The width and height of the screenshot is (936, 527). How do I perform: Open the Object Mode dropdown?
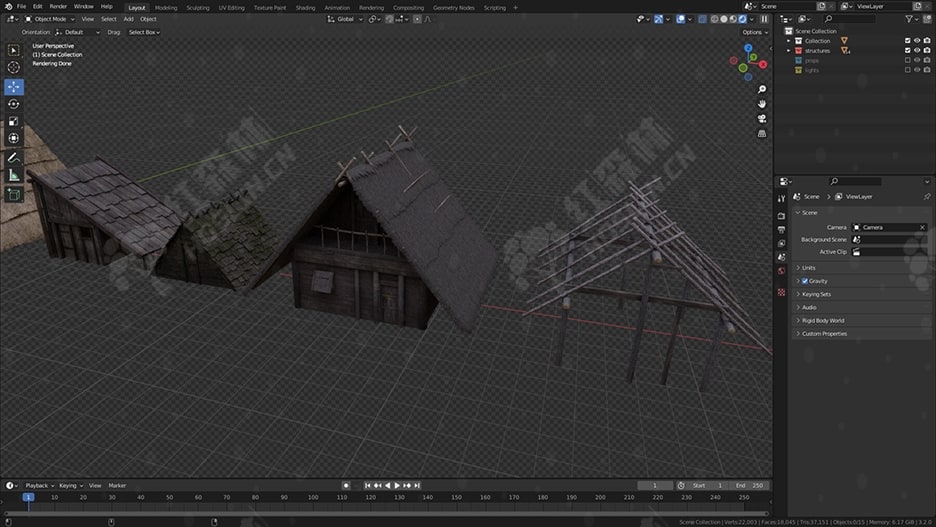click(50, 19)
